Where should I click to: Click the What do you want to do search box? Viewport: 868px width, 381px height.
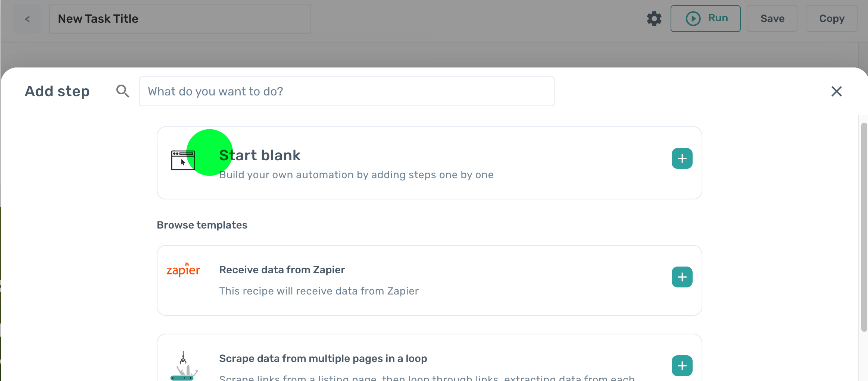click(346, 91)
